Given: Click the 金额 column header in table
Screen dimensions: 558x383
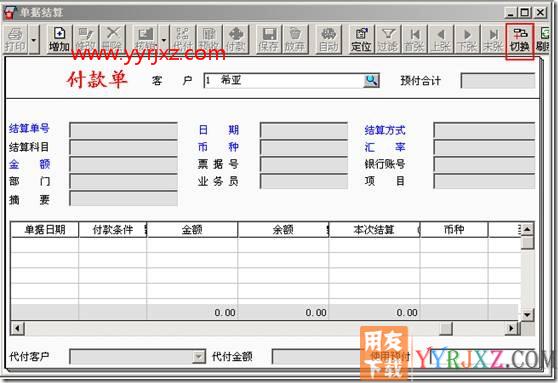Looking at the screenshot, I should 192,230.
